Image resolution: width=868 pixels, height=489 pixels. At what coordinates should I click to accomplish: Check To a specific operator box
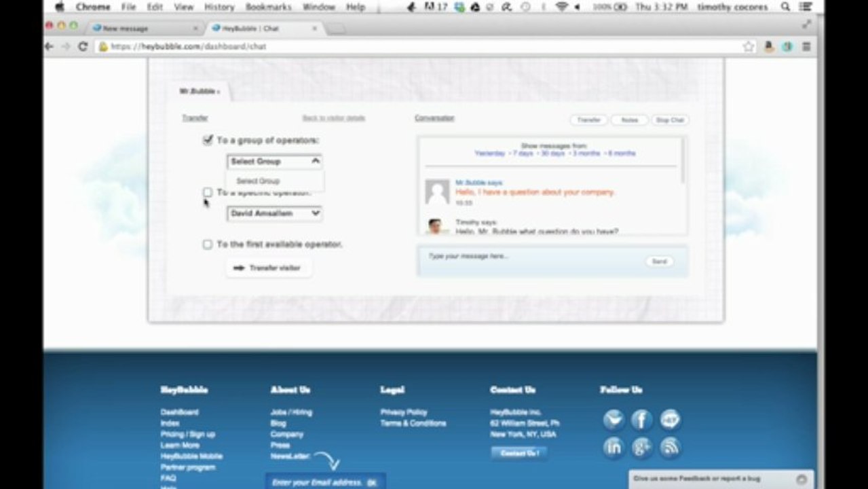[x=208, y=193]
